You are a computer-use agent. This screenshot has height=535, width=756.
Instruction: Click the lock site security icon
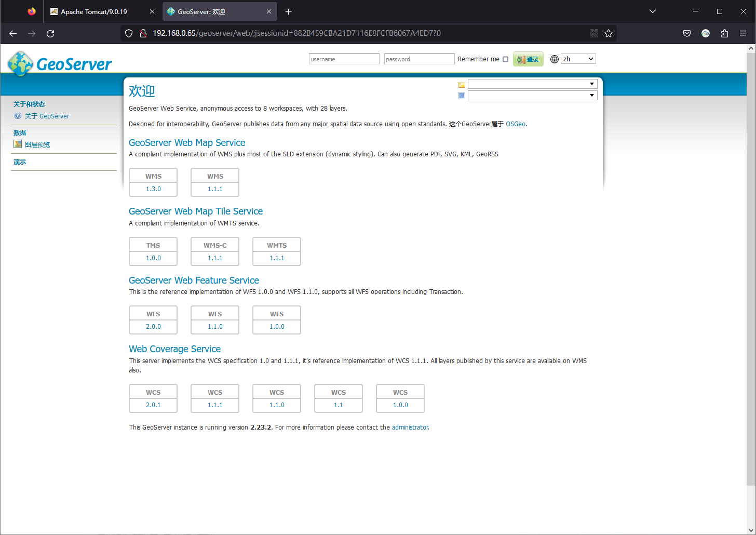[x=143, y=33]
